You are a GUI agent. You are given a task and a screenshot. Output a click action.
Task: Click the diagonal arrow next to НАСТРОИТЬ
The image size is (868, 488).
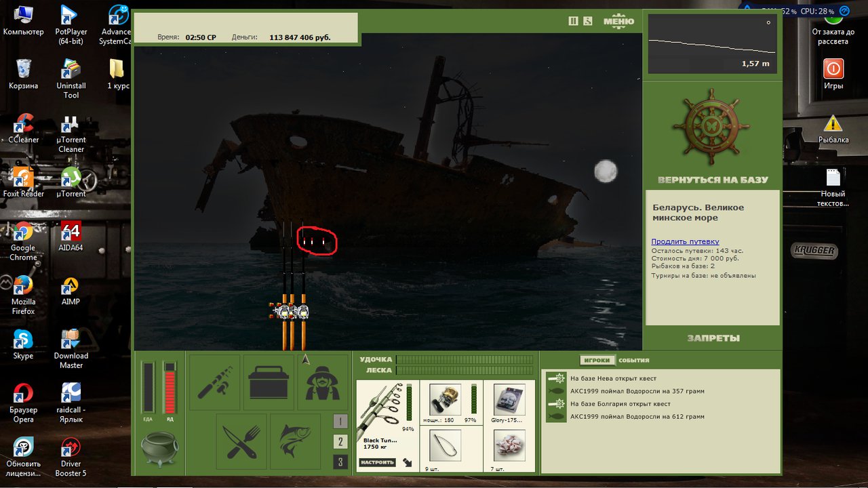pyautogui.click(x=407, y=463)
